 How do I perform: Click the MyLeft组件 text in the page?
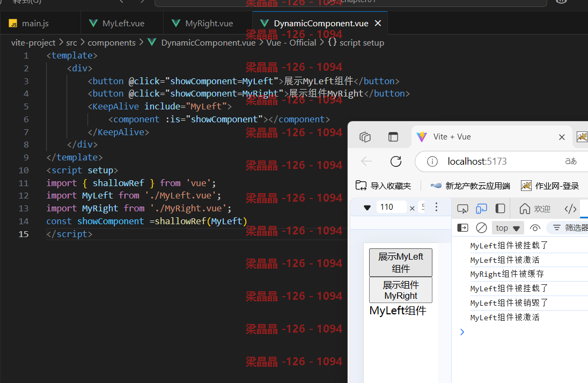click(398, 311)
